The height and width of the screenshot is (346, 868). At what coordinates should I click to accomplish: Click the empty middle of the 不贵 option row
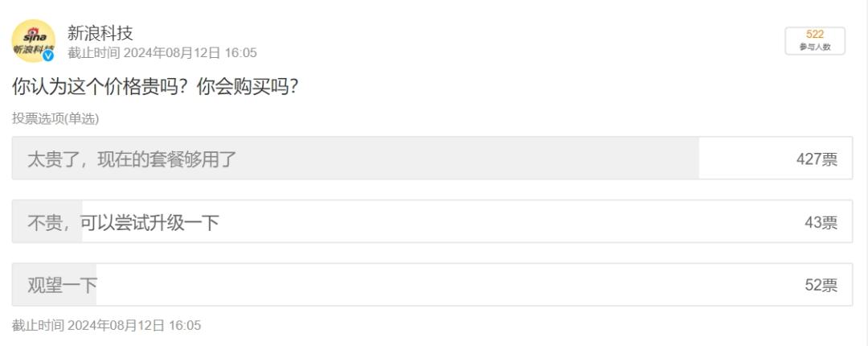pyautogui.click(x=482, y=222)
